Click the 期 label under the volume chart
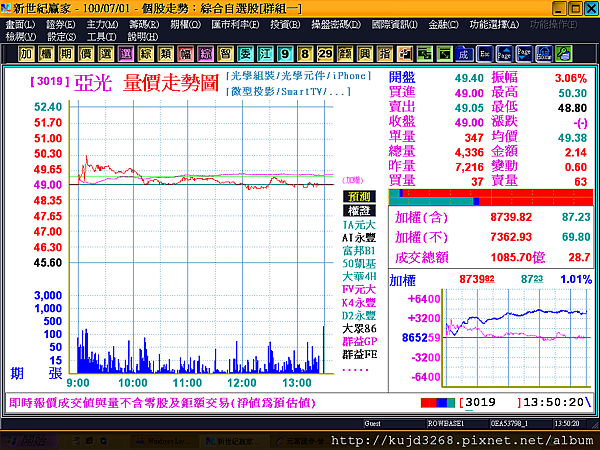Screen dimensions: 600x450 [x=16, y=373]
